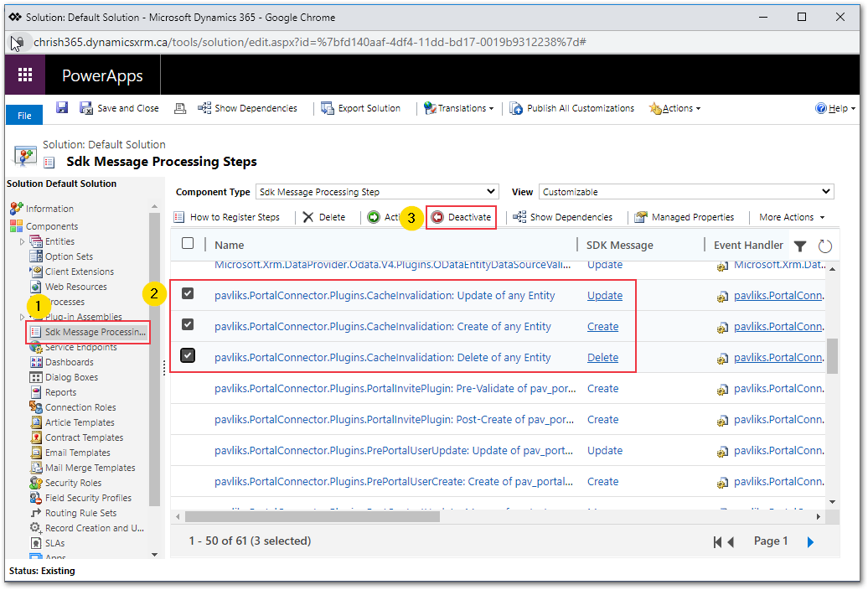Go to the previous page arrow
Screen dimensions: 868x590
[731, 542]
